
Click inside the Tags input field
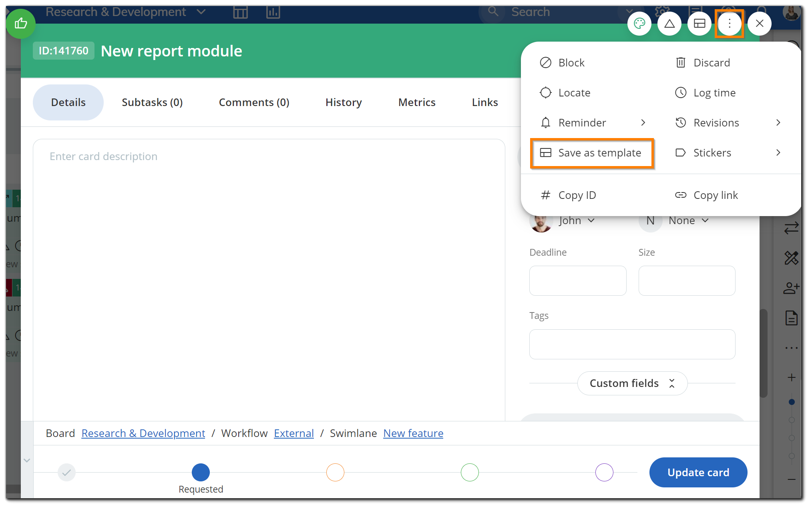(x=632, y=344)
